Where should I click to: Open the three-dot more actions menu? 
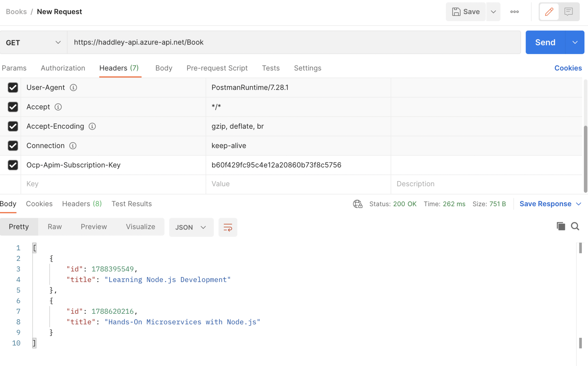514,12
